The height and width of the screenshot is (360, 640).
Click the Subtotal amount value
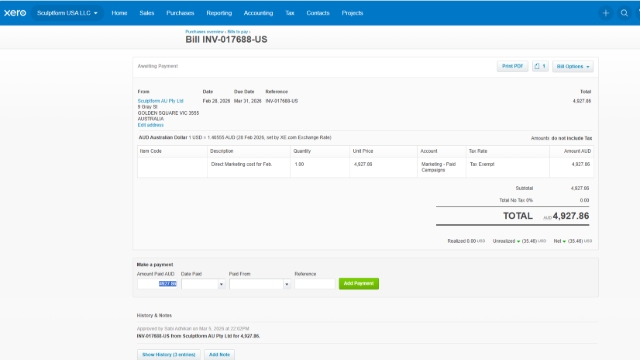[x=580, y=188]
